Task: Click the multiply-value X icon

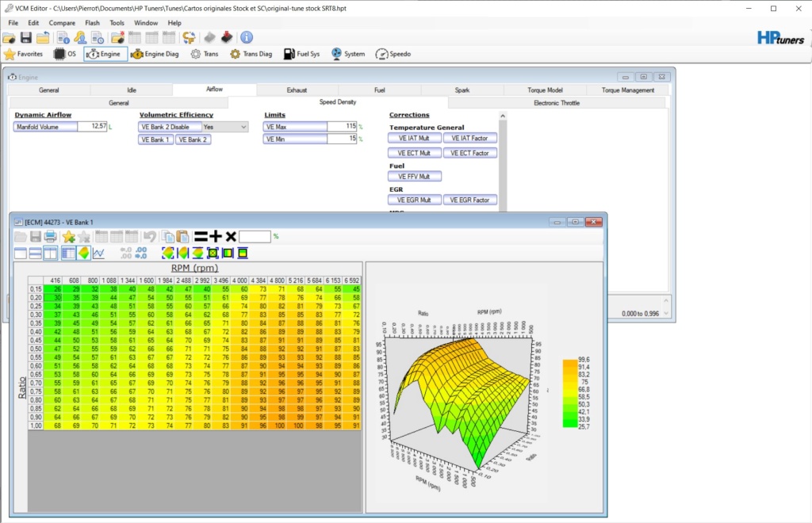Action: pyautogui.click(x=231, y=237)
